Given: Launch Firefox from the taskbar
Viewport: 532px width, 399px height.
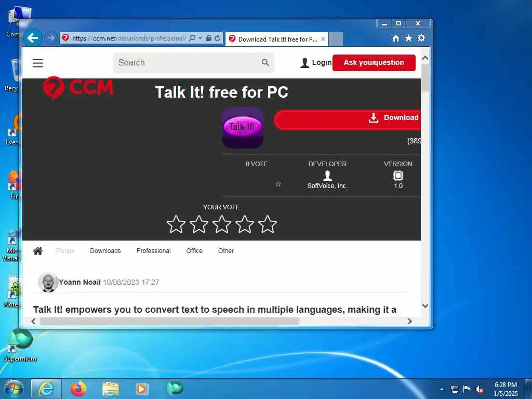Looking at the screenshot, I should (78, 389).
